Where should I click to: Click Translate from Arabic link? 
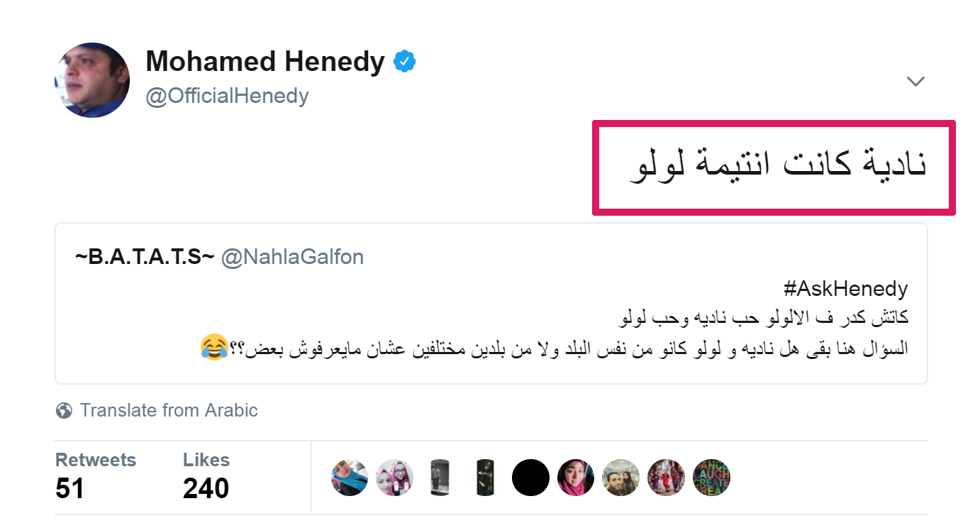pyautogui.click(x=169, y=411)
